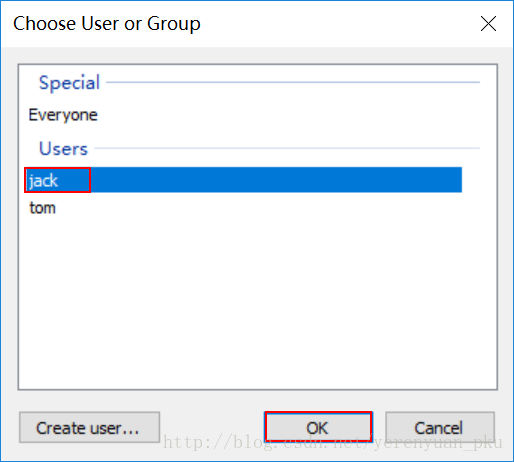Screen dimensions: 514x462
Task: Click the Choose User or Group title
Action: (x=107, y=24)
